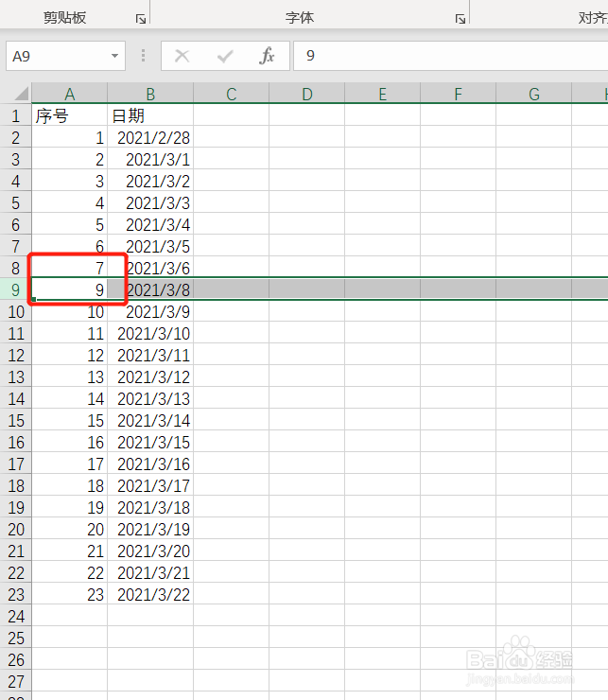
Task: Open Insert Function with the fx icon
Action: pos(267,56)
